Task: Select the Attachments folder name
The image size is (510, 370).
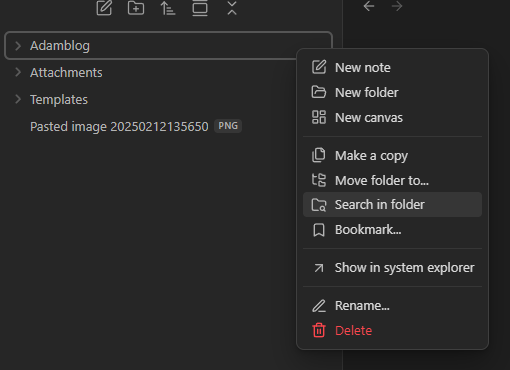Action: [66, 72]
